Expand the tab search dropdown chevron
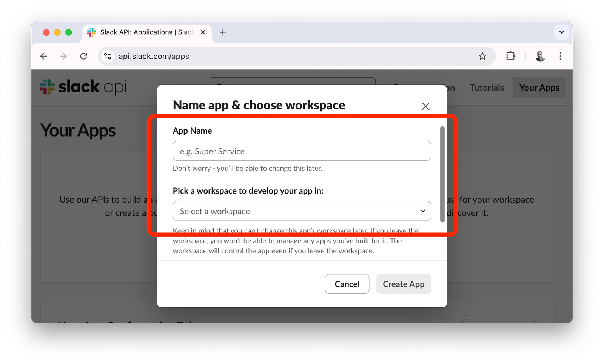The height and width of the screenshot is (364, 604). 561,32
